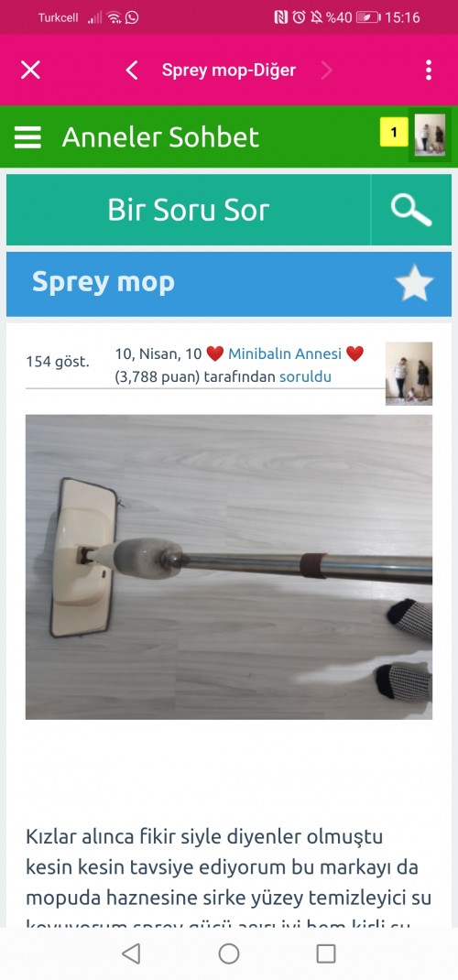Tap the magnifying glass search icon

coord(411,210)
